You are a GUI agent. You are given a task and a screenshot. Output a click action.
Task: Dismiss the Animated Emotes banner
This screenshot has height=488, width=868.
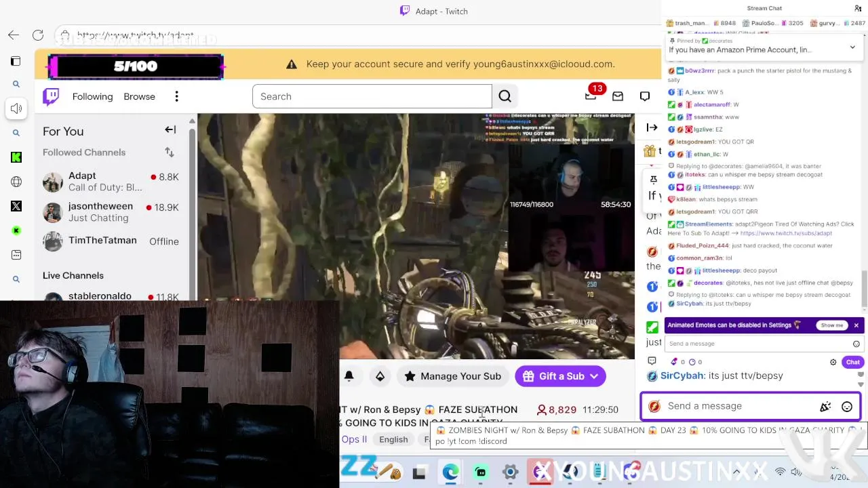(x=856, y=325)
